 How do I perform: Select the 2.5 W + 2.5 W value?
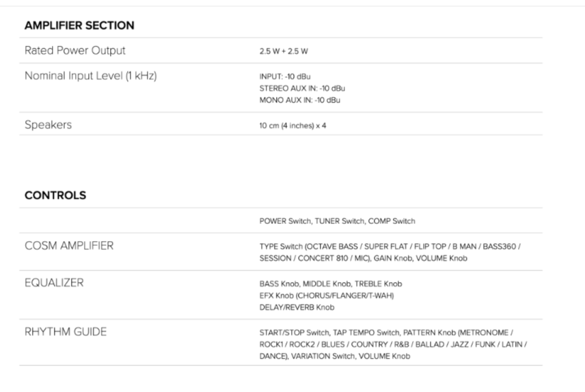[x=283, y=51]
